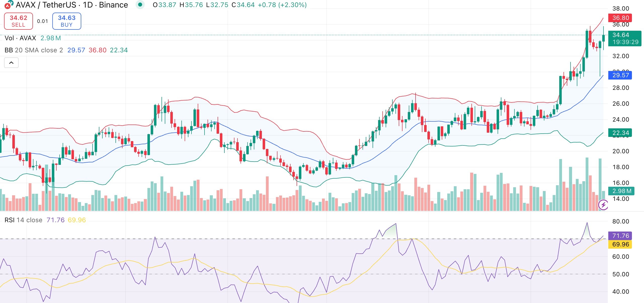Image resolution: width=644 pixels, height=303 pixels.
Task: Click the 0.01 spread value
Action: point(43,21)
